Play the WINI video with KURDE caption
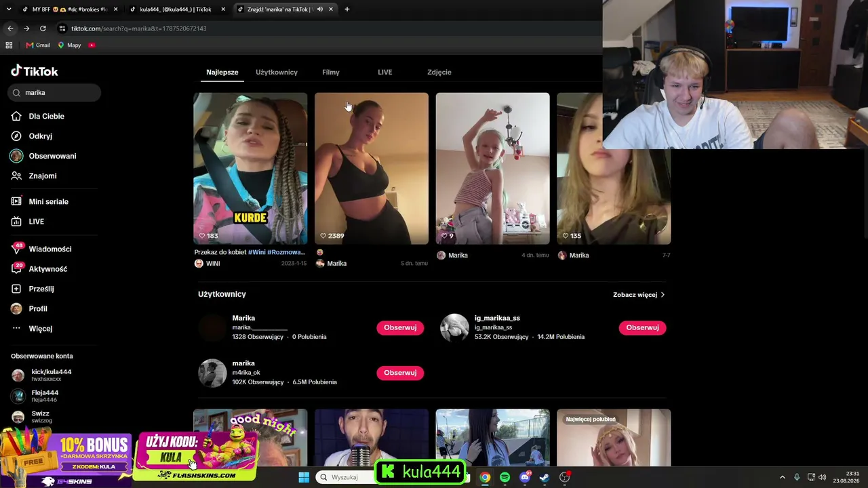Viewport: 868px width, 488px height. click(250, 168)
